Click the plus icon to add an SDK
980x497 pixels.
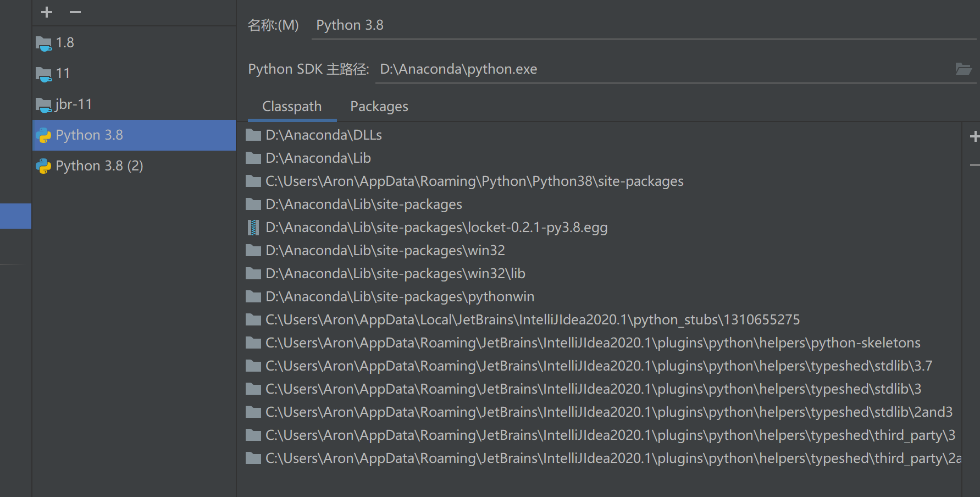(x=47, y=12)
